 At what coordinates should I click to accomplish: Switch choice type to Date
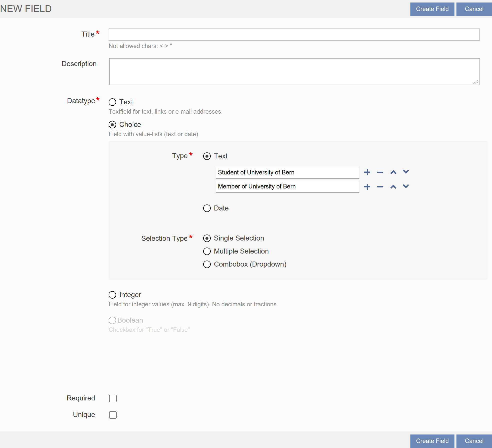coord(207,208)
